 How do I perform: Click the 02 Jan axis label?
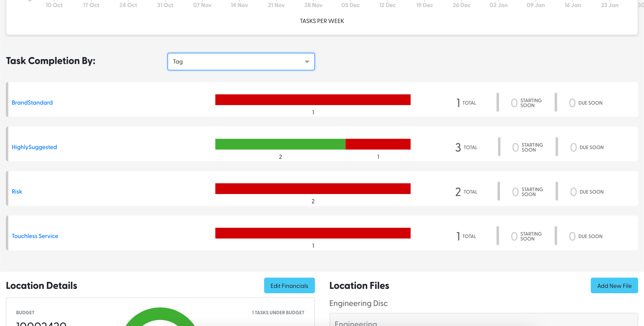499,5
